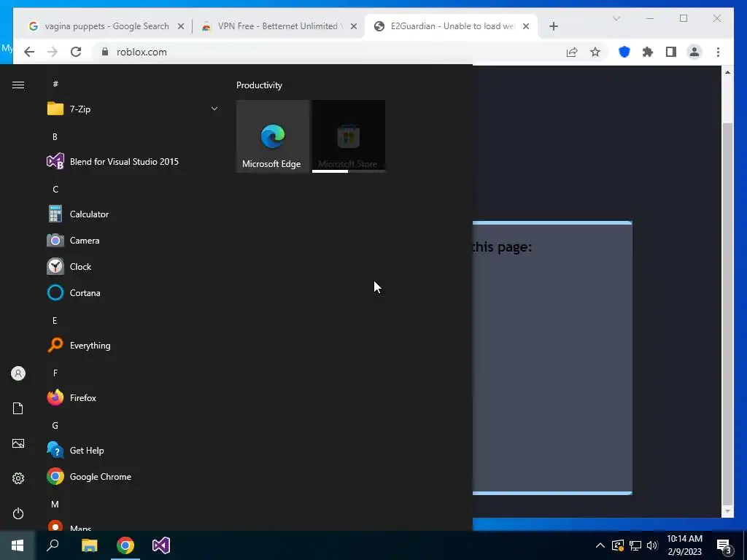Open File Explorer from the taskbar
This screenshot has width=747, height=560.
89,545
